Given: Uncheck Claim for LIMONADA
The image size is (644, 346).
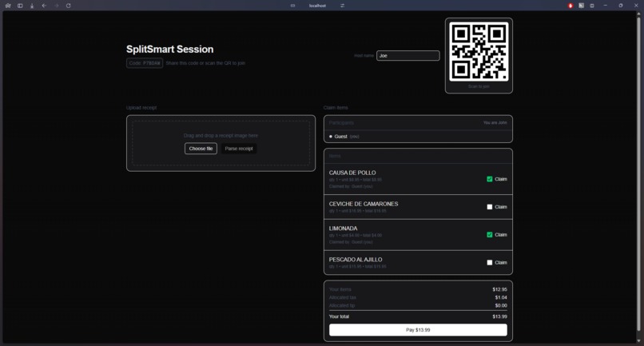Looking at the screenshot, I should click(490, 235).
